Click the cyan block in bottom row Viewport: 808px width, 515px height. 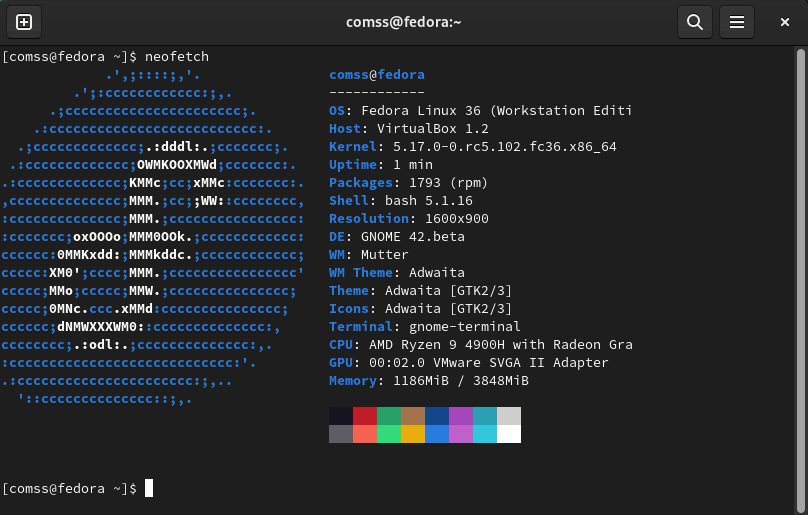click(485, 434)
